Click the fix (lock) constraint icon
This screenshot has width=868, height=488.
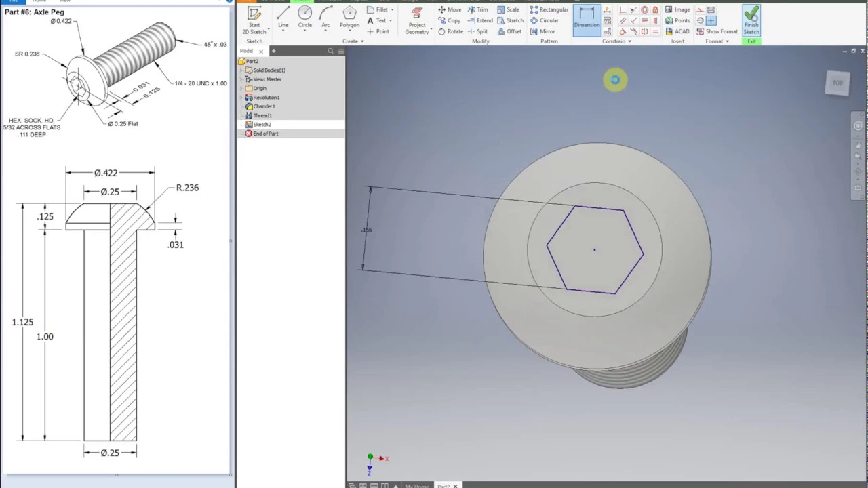click(x=655, y=9)
